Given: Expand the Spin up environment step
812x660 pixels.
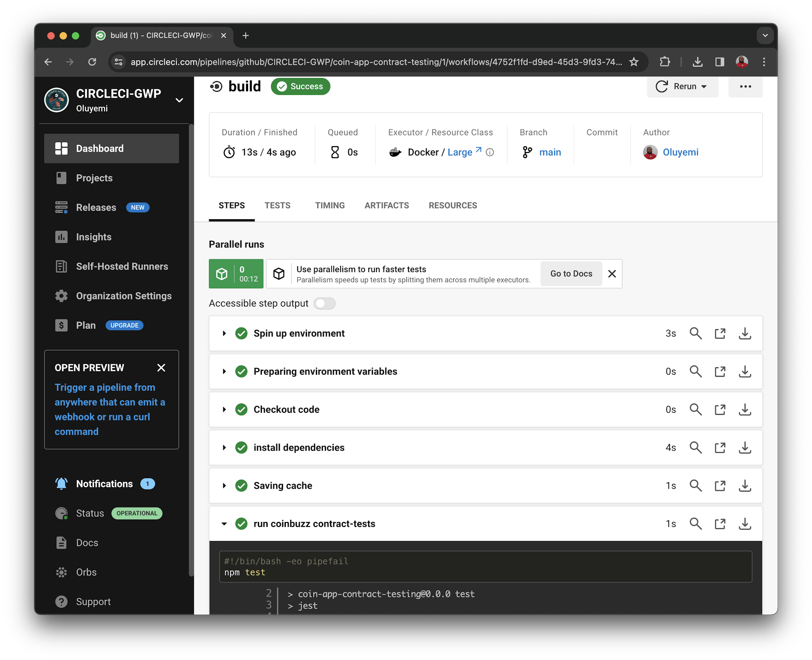Looking at the screenshot, I should (x=224, y=334).
